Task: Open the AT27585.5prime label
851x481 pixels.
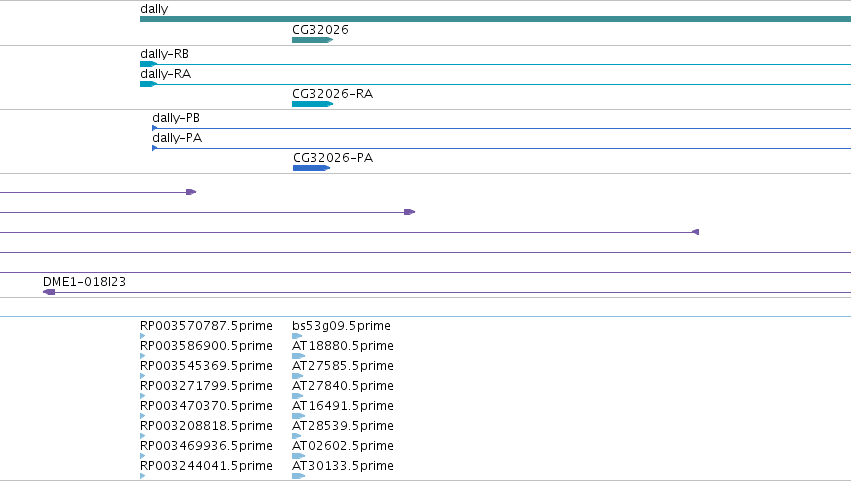Action: (343, 365)
